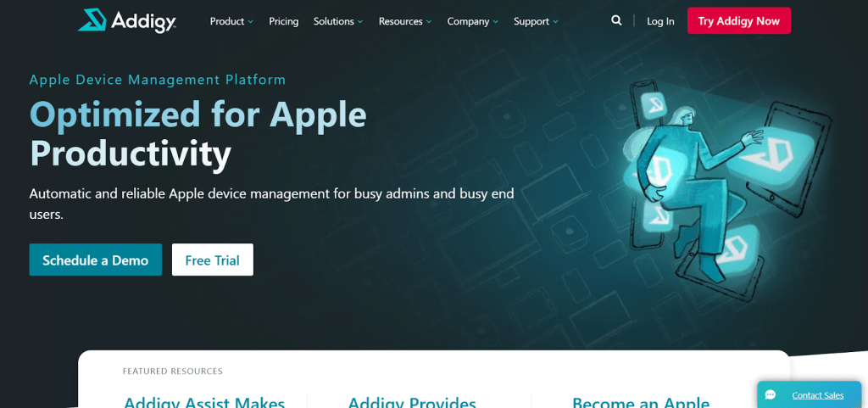Open the Addigy Assist Makes featured article

click(x=204, y=402)
